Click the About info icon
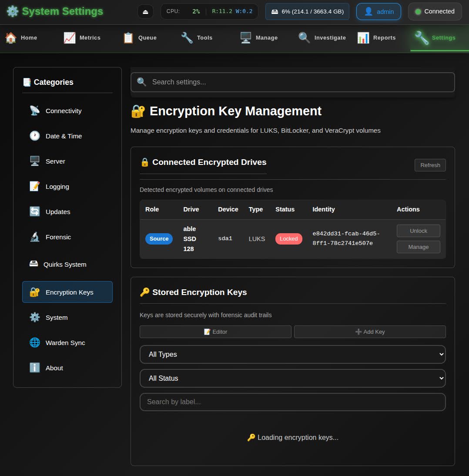 coord(35,368)
